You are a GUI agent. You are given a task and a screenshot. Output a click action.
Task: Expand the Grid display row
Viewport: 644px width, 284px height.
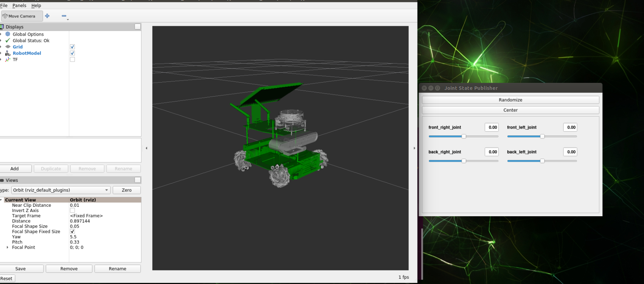click(1, 47)
